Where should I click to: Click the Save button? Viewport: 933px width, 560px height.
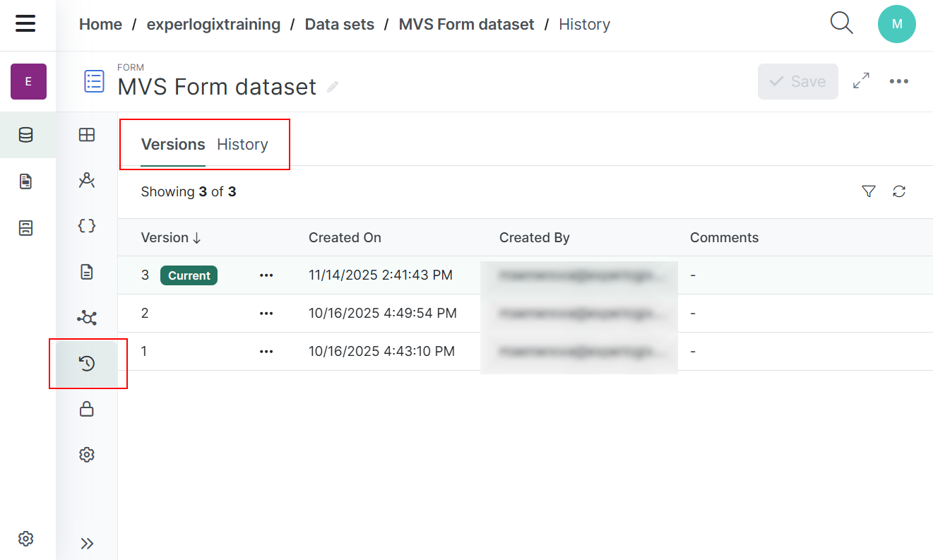(x=797, y=81)
